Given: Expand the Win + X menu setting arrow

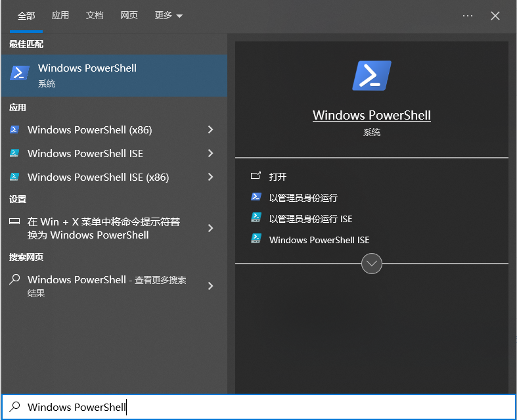Looking at the screenshot, I should [x=210, y=228].
